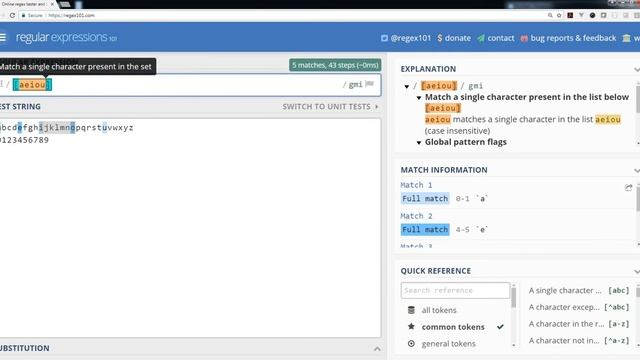Screen dimensions: 640x360
Task: Collapse 'Match a single character' explanation node
Action: tap(419, 98)
